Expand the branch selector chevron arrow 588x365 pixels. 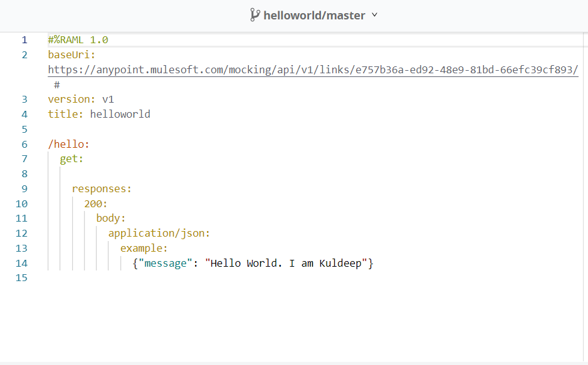pos(375,15)
